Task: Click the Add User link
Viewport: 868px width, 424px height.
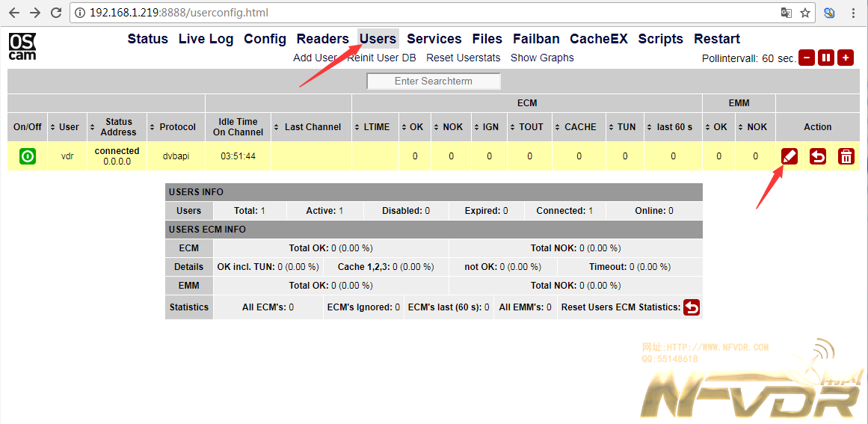Action: click(315, 58)
